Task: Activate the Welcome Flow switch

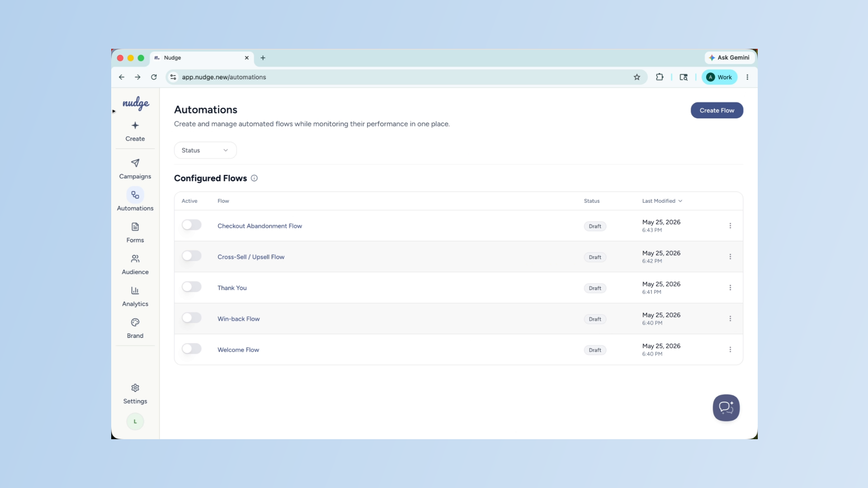Action: (192, 349)
